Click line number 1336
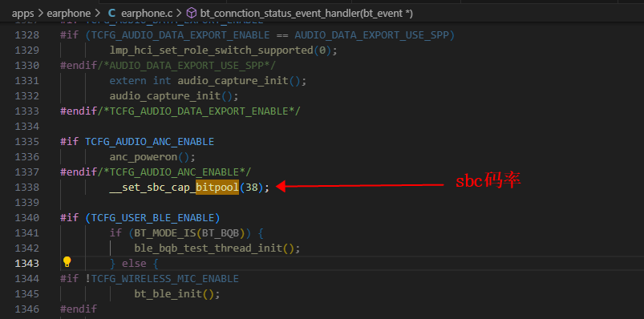The height and width of the screenshot is (319, 644). pyautogui.click(x=27, y=157)
